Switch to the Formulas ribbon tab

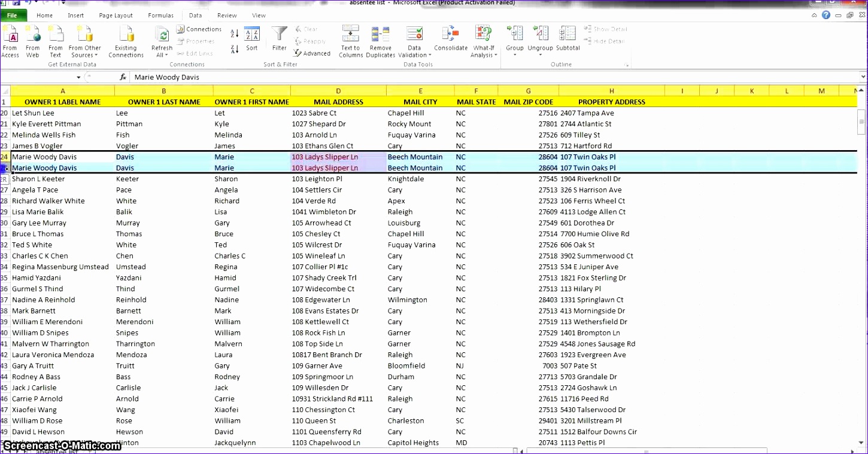coord(160,15)
